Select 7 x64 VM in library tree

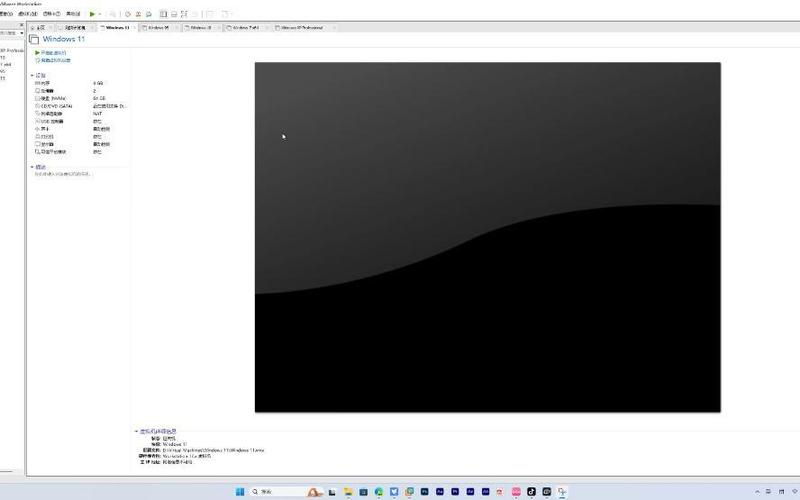point(6,65)
